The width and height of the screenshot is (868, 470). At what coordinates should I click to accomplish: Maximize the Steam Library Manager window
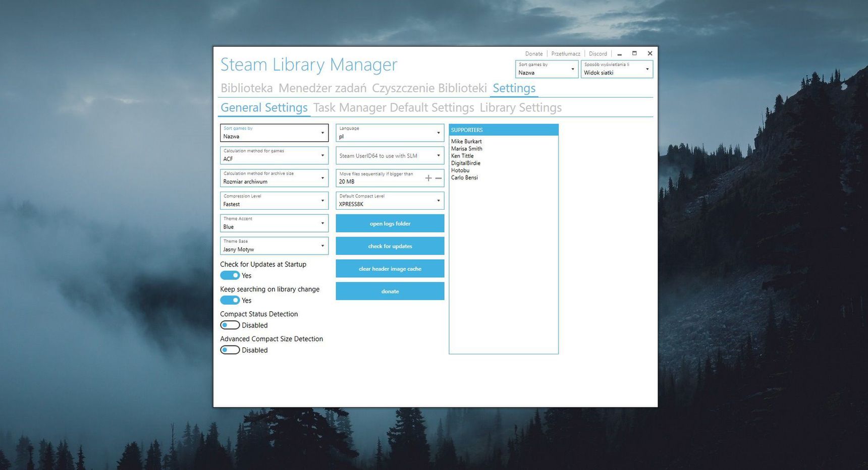pyautogui.click(x=635, y=53)
